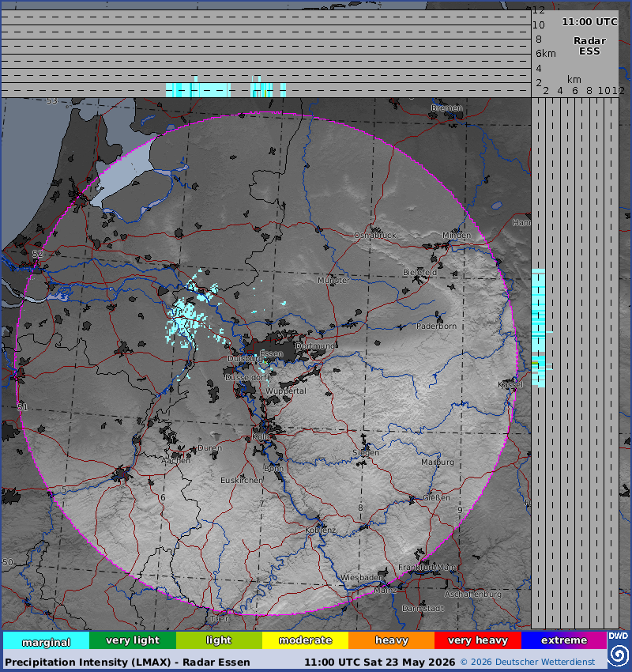Select the very light green legend swatch
The height and width of the screenshot is (672, 632).
133,640
